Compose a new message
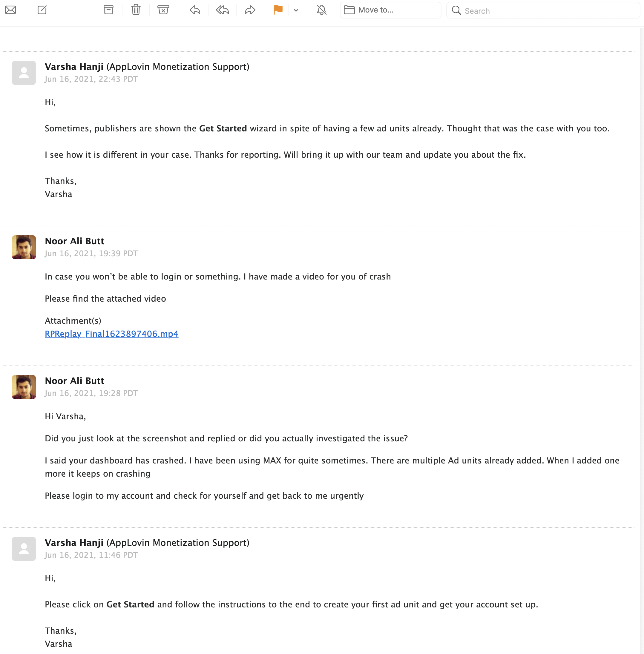 point(42,10)
